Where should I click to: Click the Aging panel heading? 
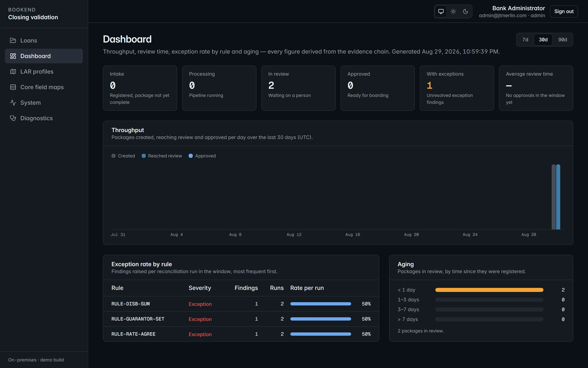click(x=405, y=264)
